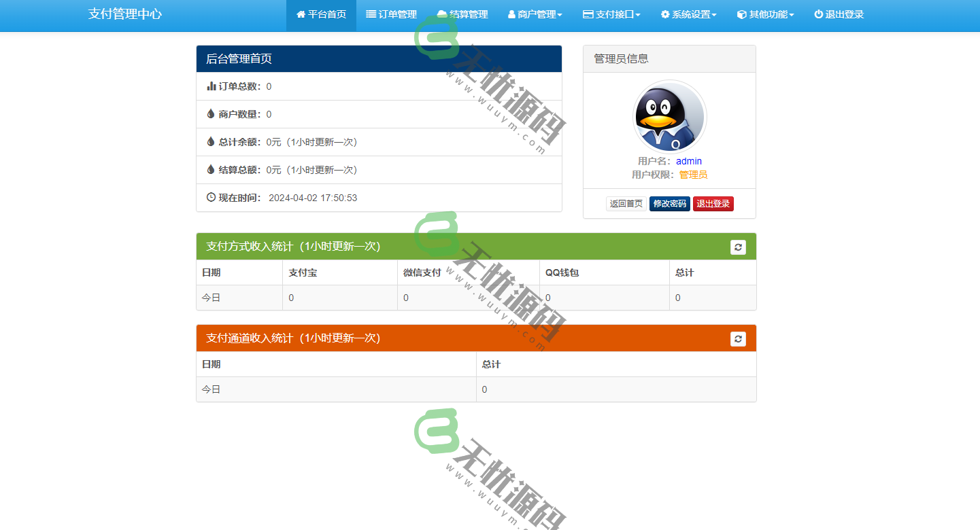Click the droplet icon beside 总计余额
980x530 pixels.
[x=210, y=141]
